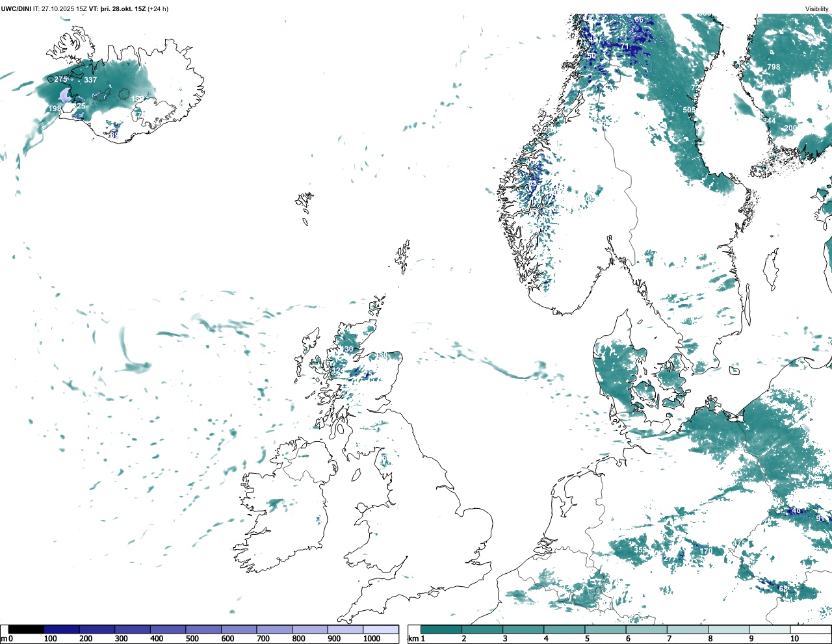Click the darkest teal 1–2 km swatch

tap(441, 630)
